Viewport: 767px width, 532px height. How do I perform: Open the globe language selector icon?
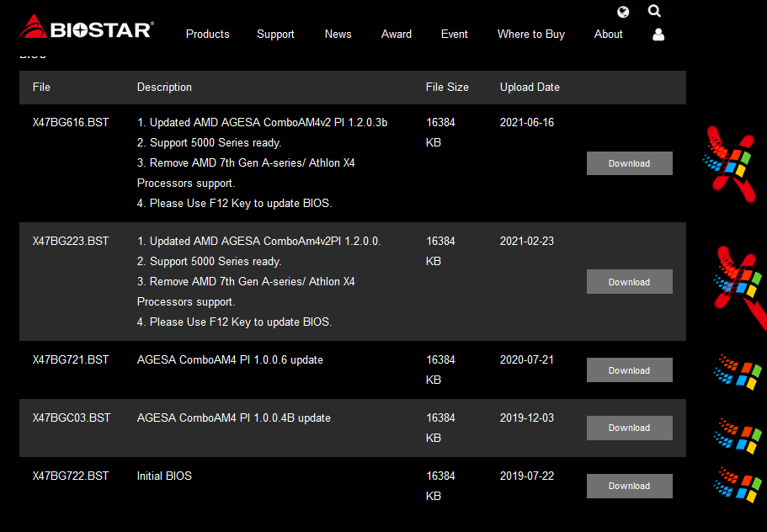coord(623,12)
